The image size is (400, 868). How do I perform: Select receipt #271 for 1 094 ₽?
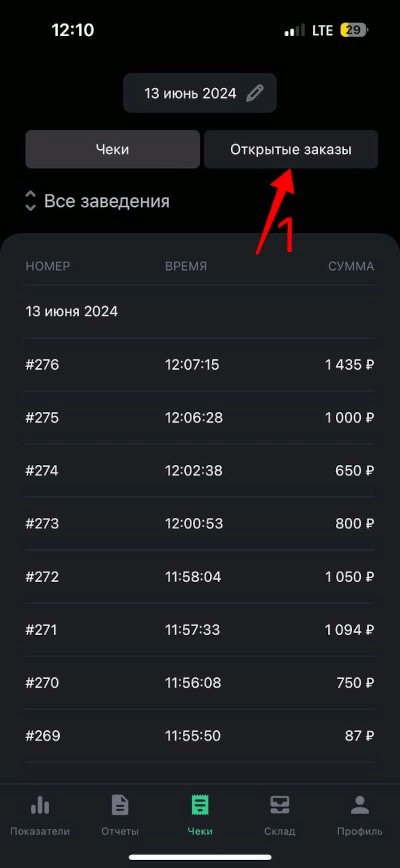point(200,629)
